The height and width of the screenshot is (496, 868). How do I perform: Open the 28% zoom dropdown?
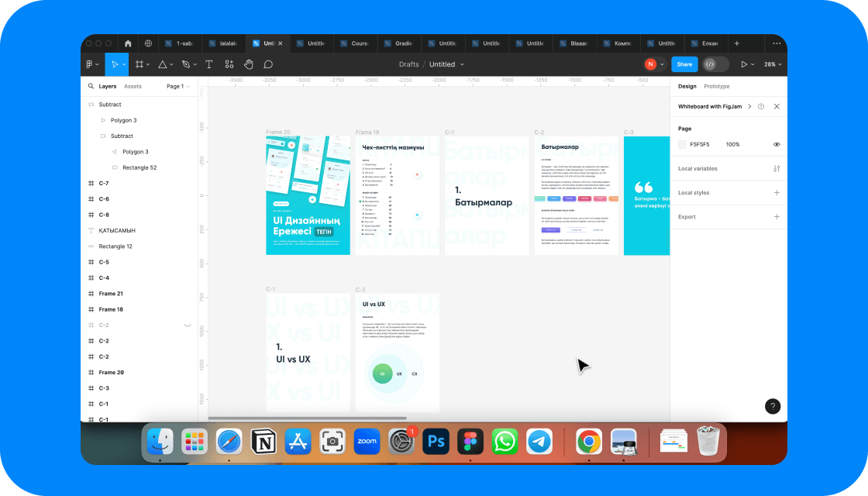click(x=773, y=64)
